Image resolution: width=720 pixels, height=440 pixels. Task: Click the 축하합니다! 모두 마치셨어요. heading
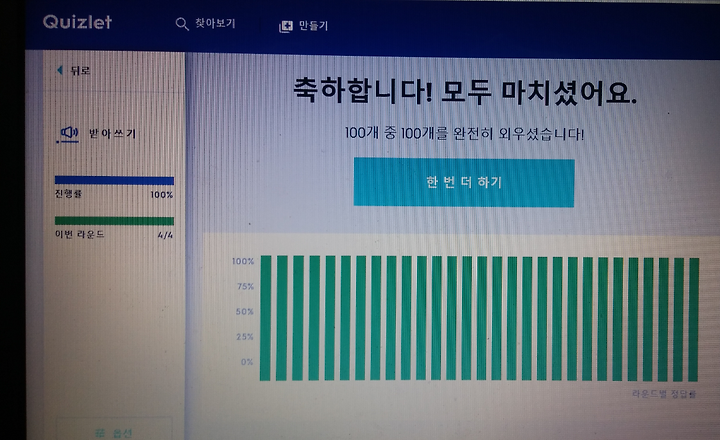(x=465, y=91)
